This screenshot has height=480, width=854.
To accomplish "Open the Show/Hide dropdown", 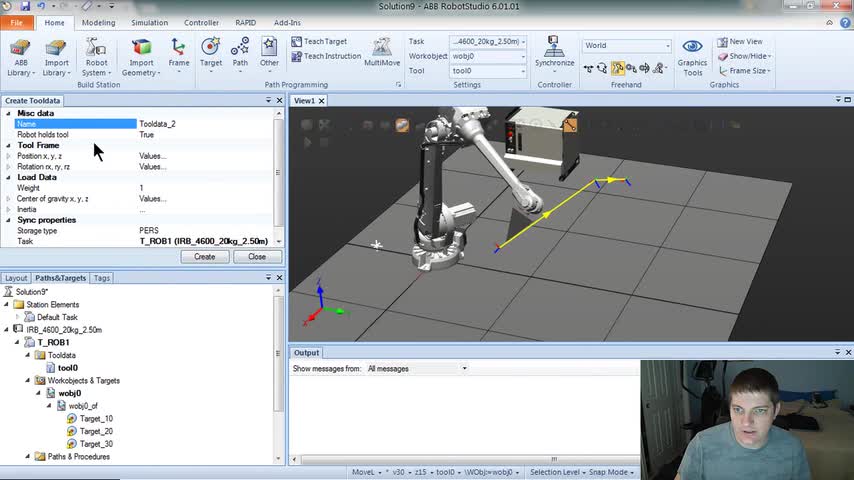I will pos(744,56).
